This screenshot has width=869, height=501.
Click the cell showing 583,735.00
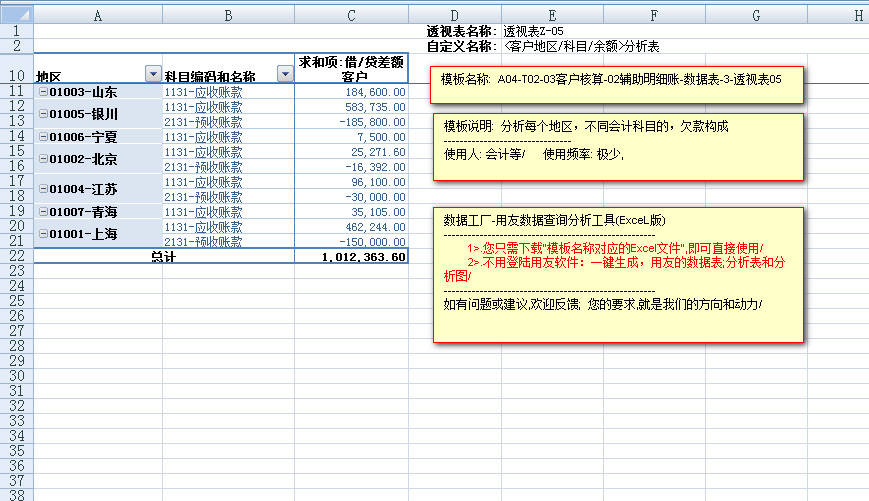pyautogui.click(x=351, y=107)
